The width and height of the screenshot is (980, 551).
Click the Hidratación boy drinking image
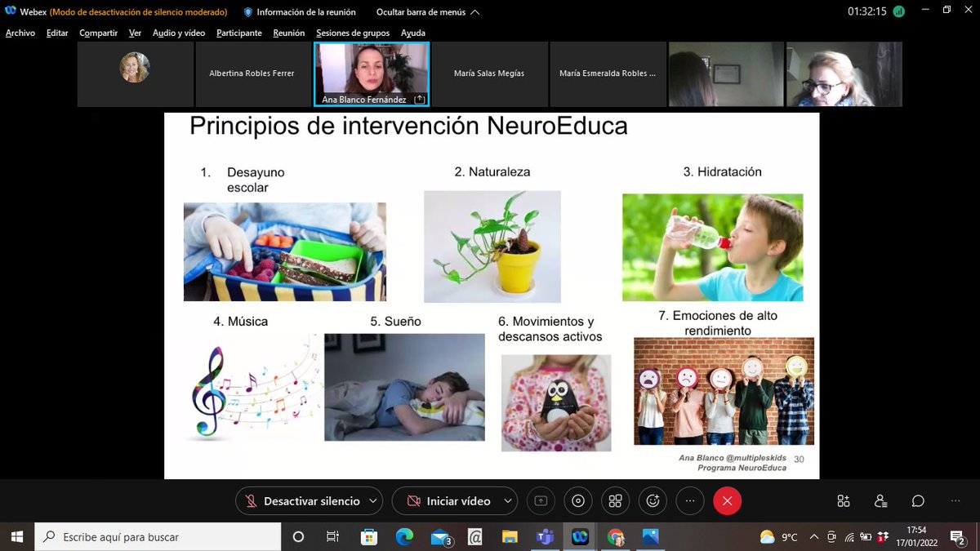[713, 247]
